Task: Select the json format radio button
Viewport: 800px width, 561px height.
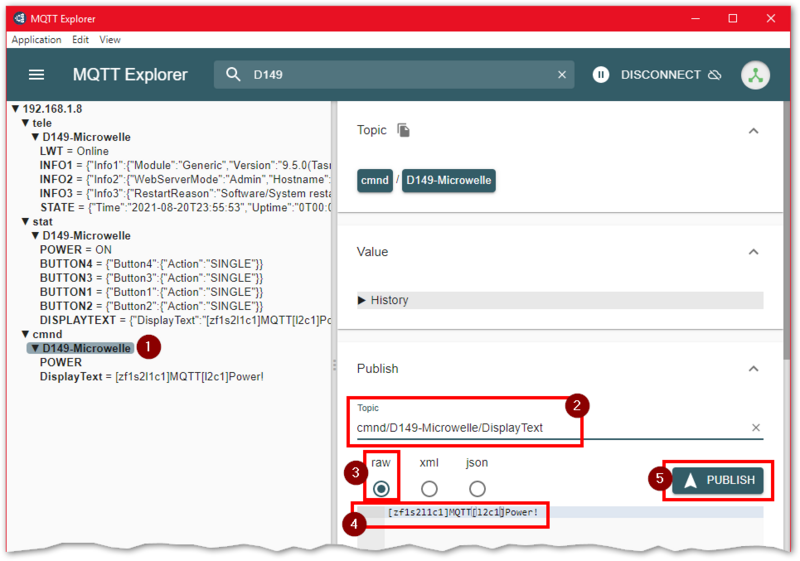Action: (477, 488)
